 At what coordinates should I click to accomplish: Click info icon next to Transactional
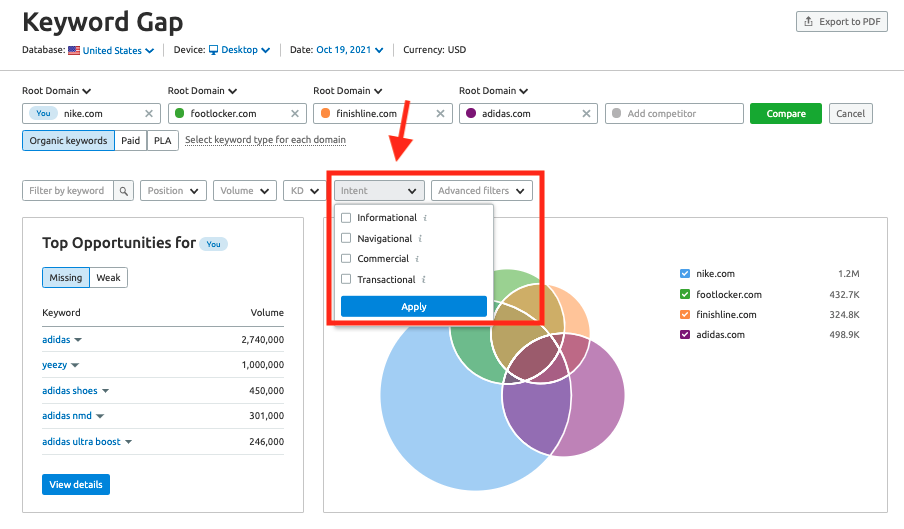coord(424,279)
